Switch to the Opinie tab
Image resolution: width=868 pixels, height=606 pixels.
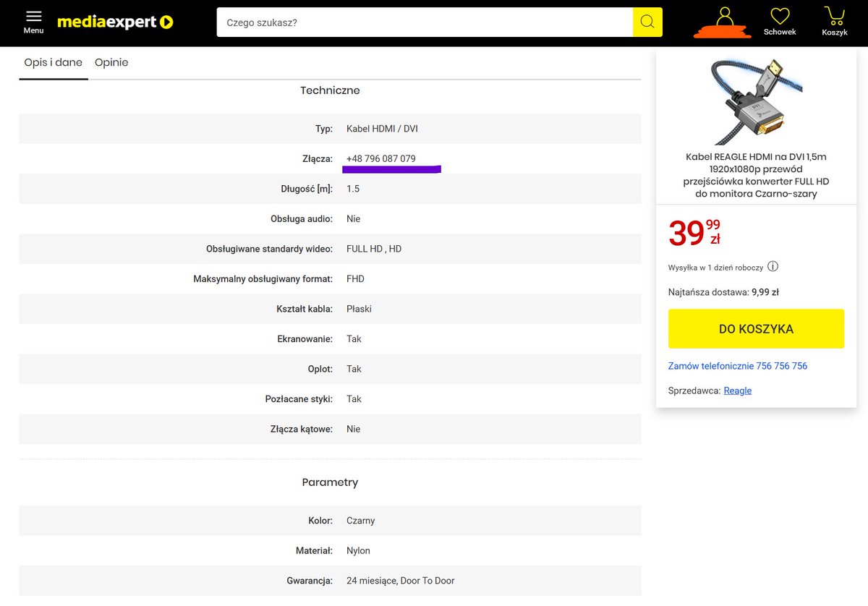111,62
